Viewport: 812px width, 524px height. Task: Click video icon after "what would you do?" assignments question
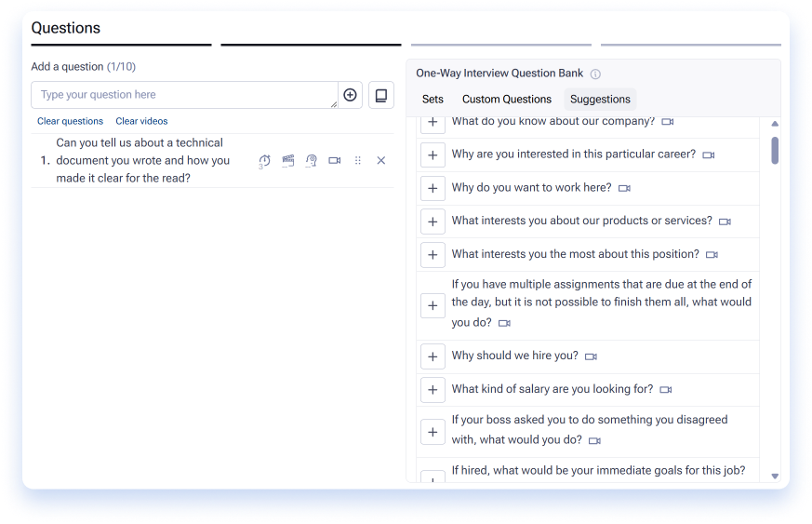click(x=504, y=323)
